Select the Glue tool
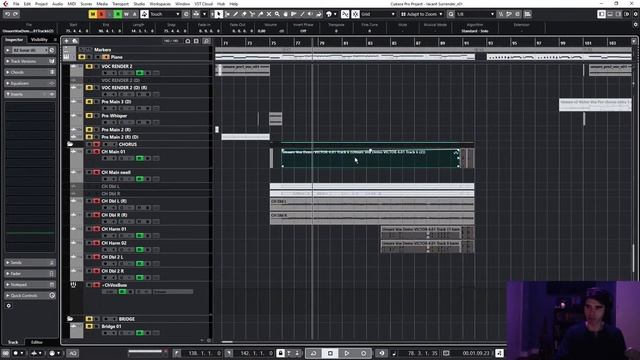The image size is (640, 360). tap(260, 14)
